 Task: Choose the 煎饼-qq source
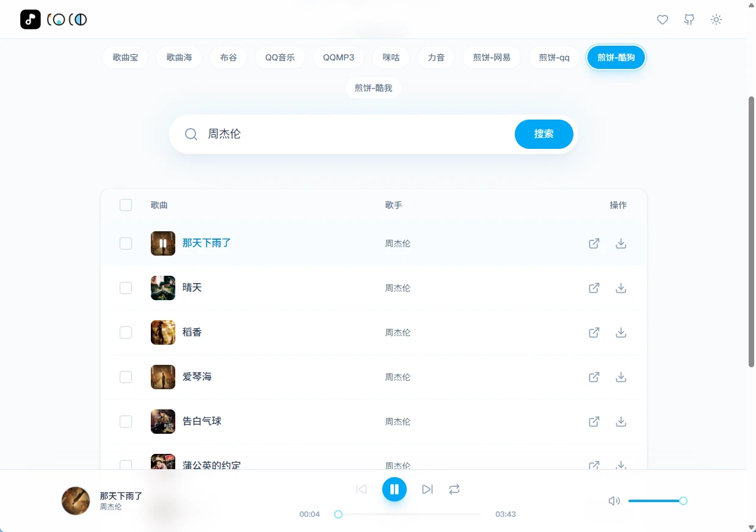[x=554, y=57]
